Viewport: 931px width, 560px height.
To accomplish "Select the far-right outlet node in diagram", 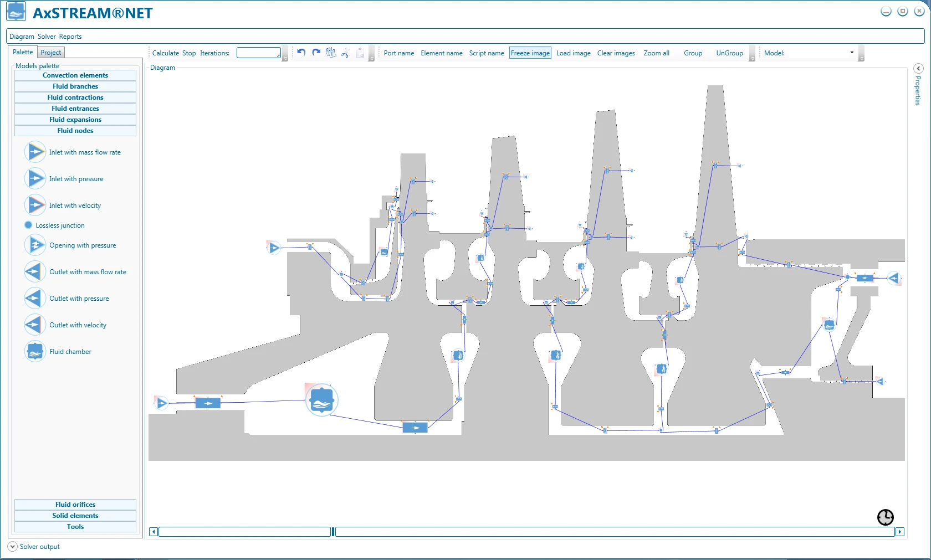I will pos(894,278).
